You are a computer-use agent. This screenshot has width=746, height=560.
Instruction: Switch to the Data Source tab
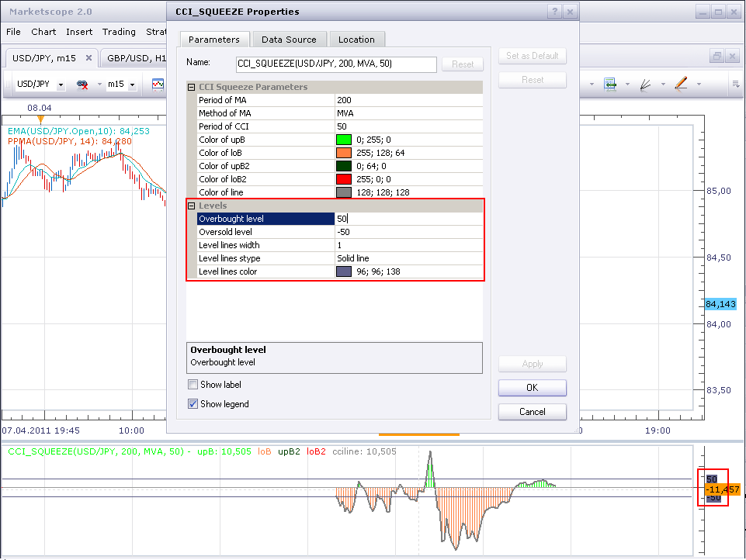(x=289, y=40)
